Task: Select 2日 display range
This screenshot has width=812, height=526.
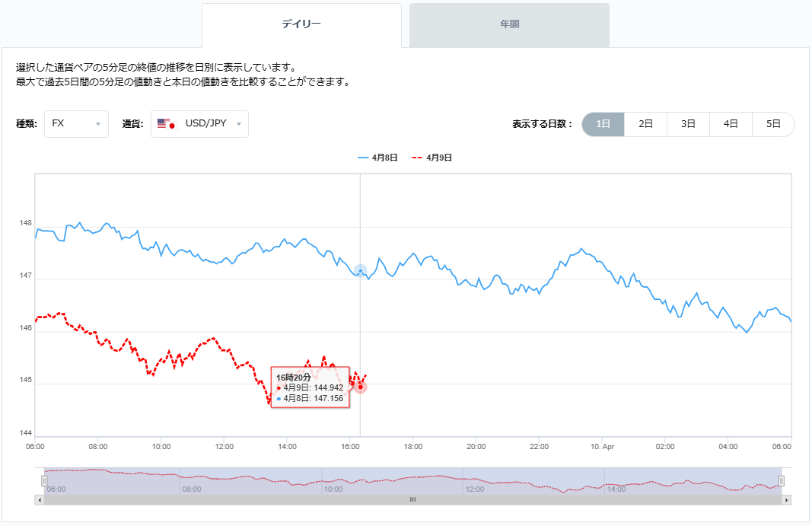Action: (x=646, y=124)
